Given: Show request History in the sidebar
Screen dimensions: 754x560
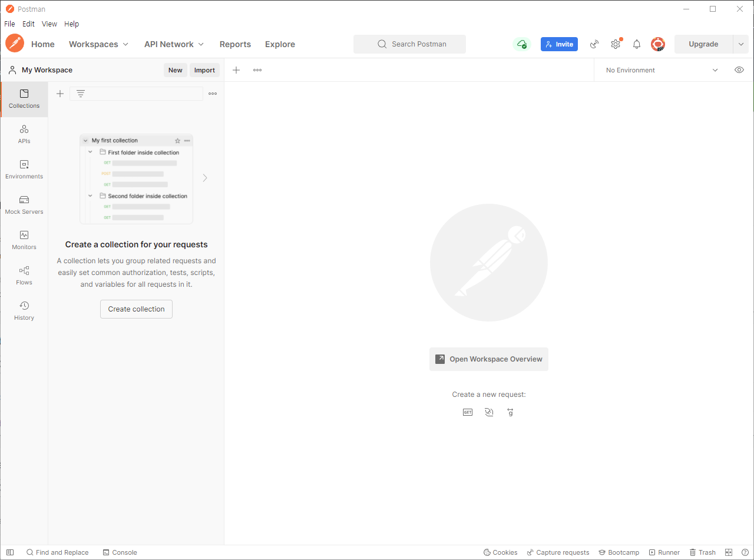Looking at the screenshot, I should click(24, 311).
